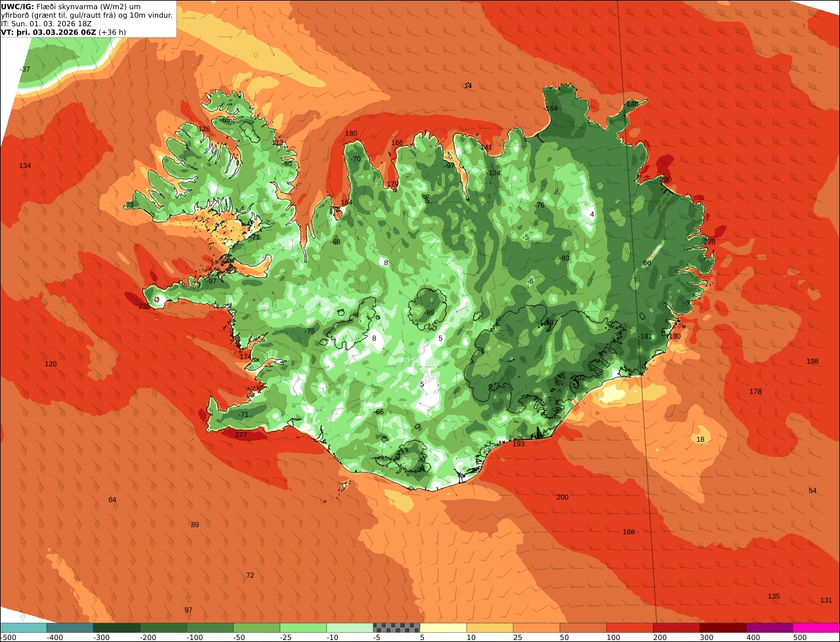Click the '300' legend label
The height and width of the screenshot is (642, 840).
pyautogui.click(x=707, y=637)
